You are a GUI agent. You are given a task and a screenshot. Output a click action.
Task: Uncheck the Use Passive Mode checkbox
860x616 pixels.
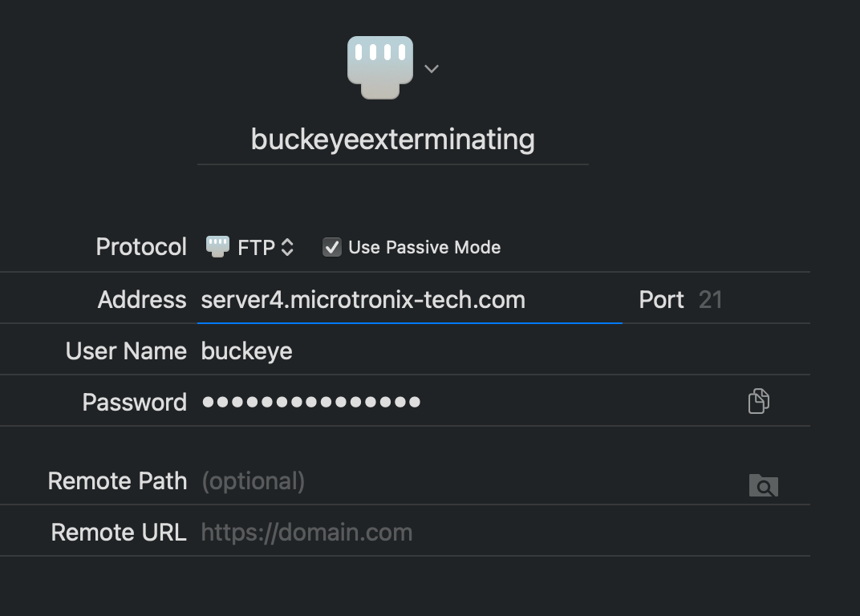tap(331, 247)
